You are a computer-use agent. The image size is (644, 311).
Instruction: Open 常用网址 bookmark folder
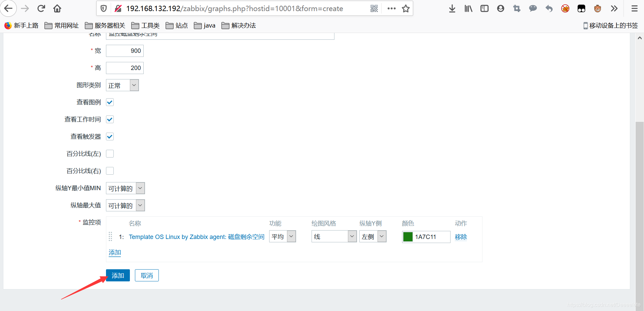click(x=62, y=26)
